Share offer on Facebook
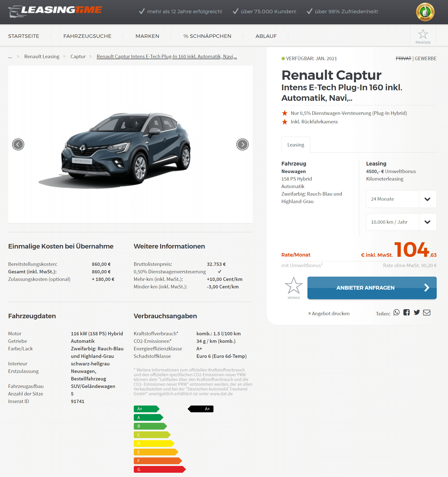The width and height of the screenshot is (448, 477). coord(406,312)
